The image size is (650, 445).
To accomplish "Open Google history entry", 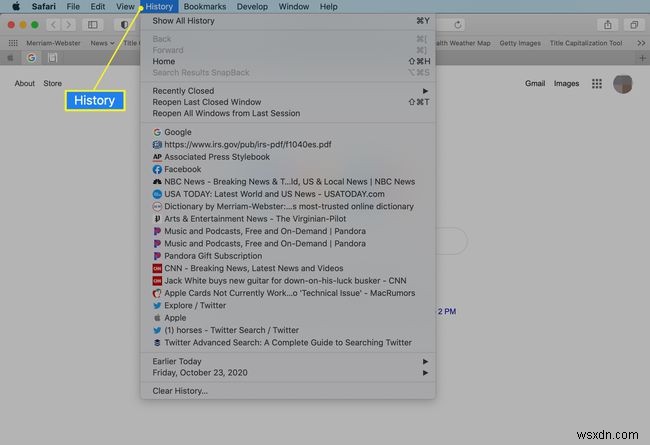I will [x=288, y=132].
